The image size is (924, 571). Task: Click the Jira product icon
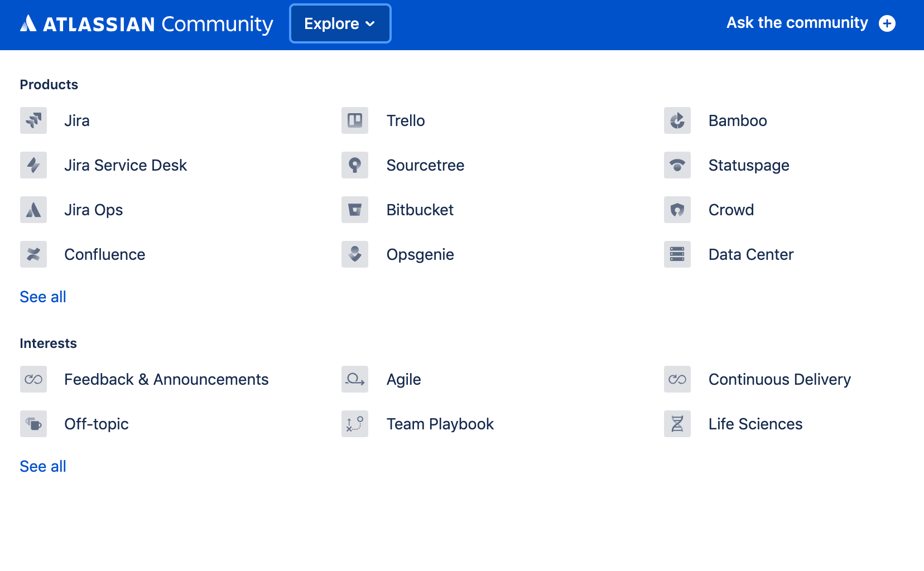click(x=33, y=120)
